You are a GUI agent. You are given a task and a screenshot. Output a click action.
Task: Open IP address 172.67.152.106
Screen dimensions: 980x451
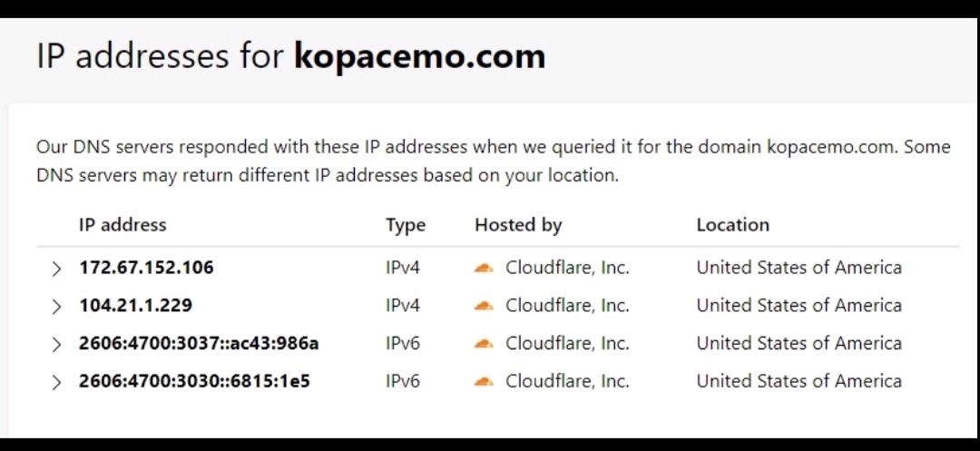(x=146, y=268)
